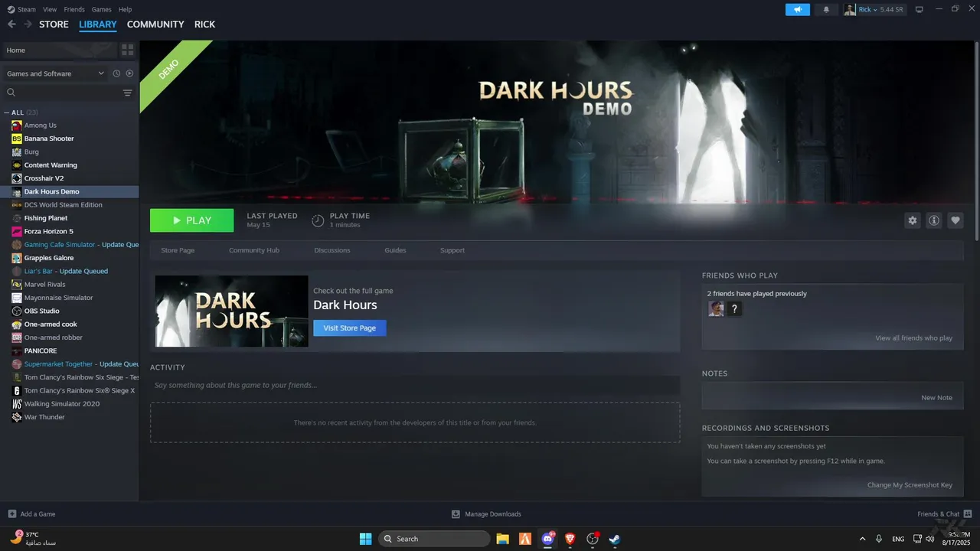Create a New Note
Image resolution: width=980 pixels, height=551 pixels.
(x=937, y=398)
